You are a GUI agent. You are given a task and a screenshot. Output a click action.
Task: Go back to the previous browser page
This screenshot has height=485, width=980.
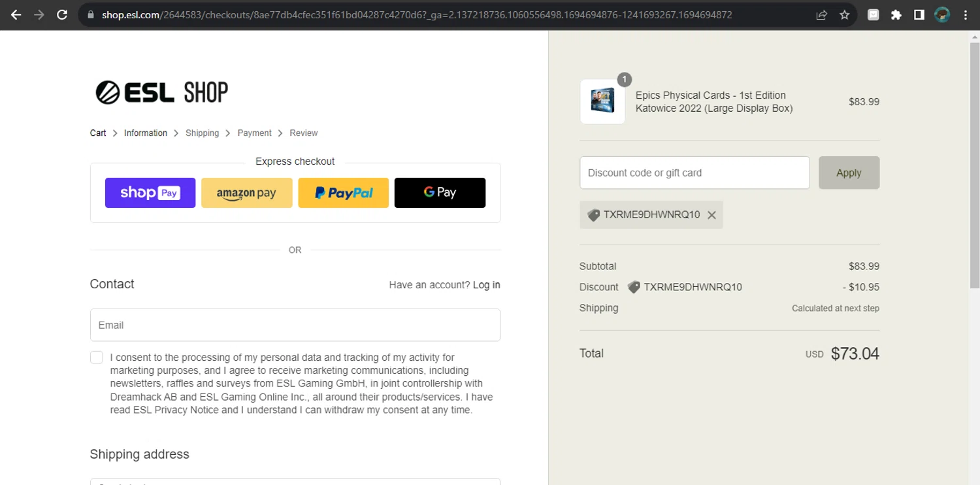(x=16, y=14)
